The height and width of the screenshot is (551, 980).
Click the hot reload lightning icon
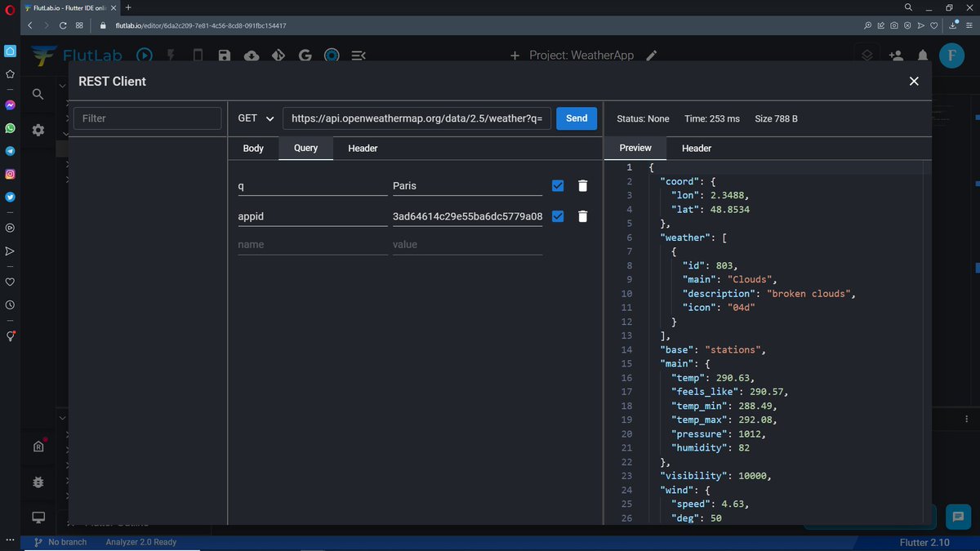[x=171, y=56]
